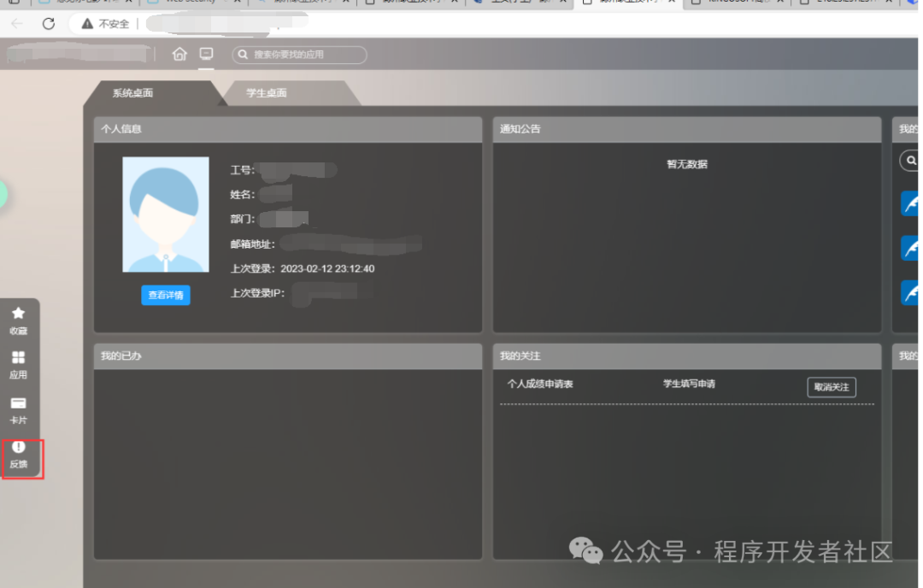This screenshot has height=588, width=923.
Task: Click the 我的关注 panel header
Action: click(687, 356)
